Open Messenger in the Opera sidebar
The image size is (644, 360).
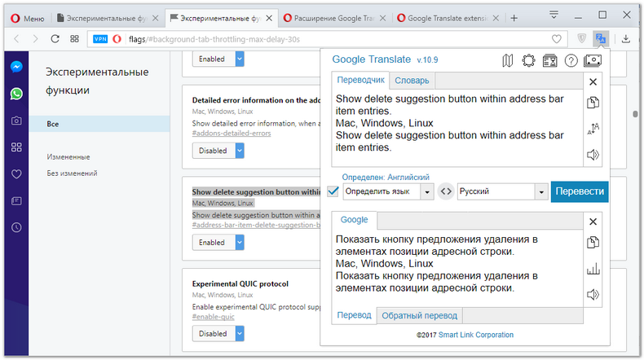coord(16,67)
